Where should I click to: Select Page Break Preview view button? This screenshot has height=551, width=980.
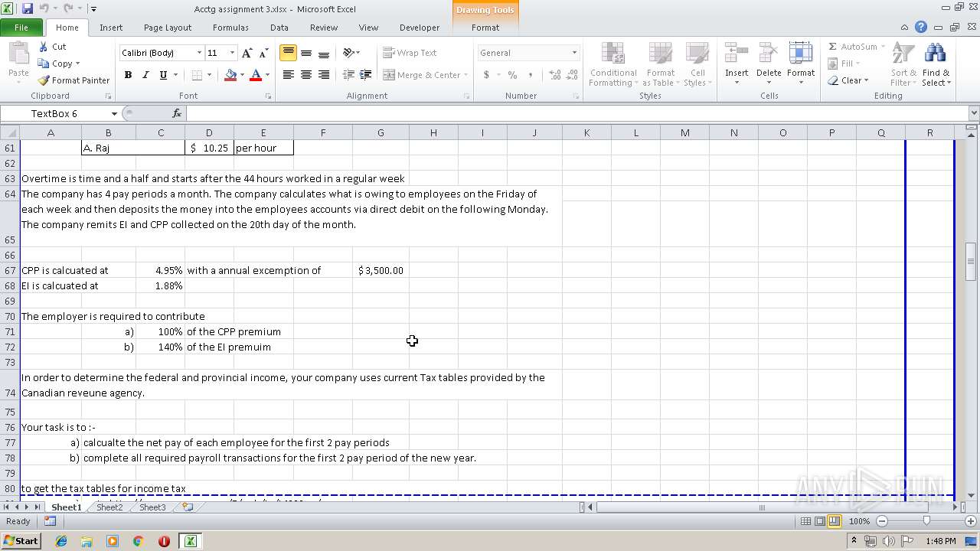point(834,521)
